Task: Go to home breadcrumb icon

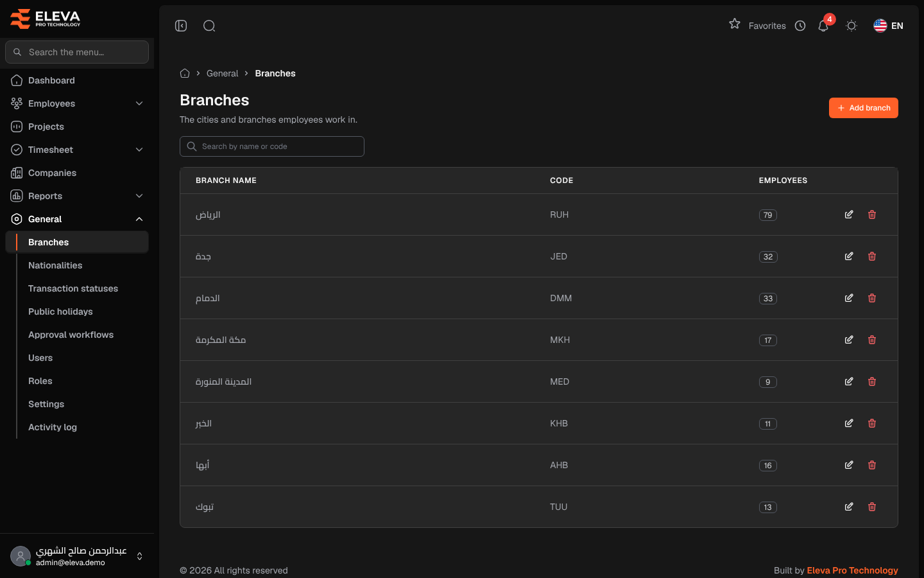Action: click(x=185, y=73)
